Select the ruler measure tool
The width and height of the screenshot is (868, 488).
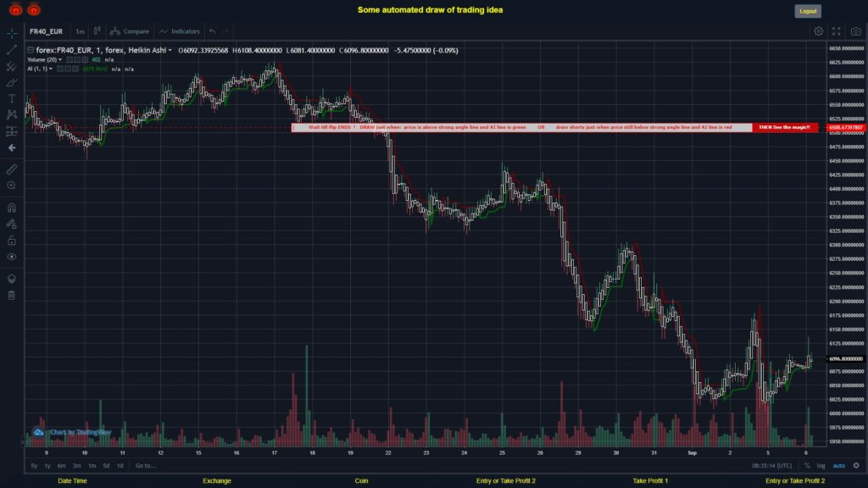point(12,169)
